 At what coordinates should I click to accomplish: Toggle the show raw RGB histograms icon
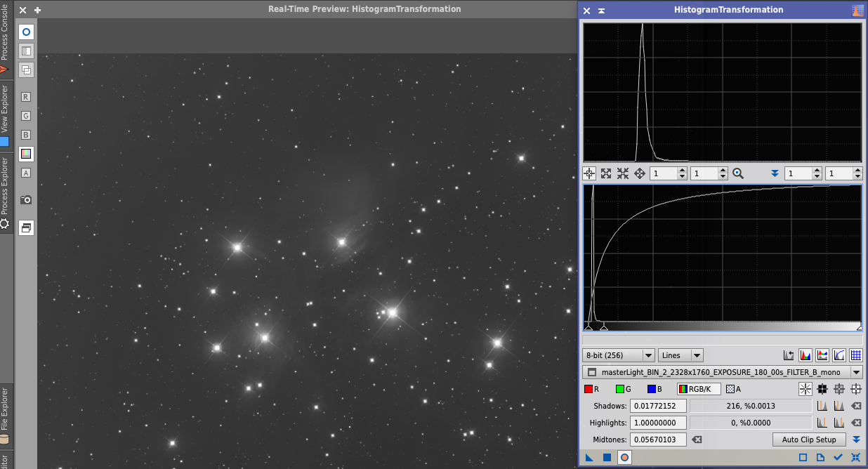[805, 355]
